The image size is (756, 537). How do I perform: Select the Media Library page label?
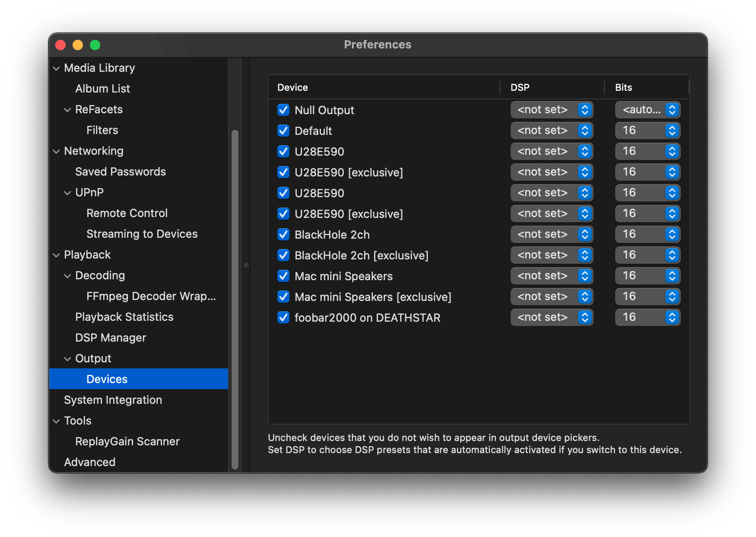click(x=99, y=68)
